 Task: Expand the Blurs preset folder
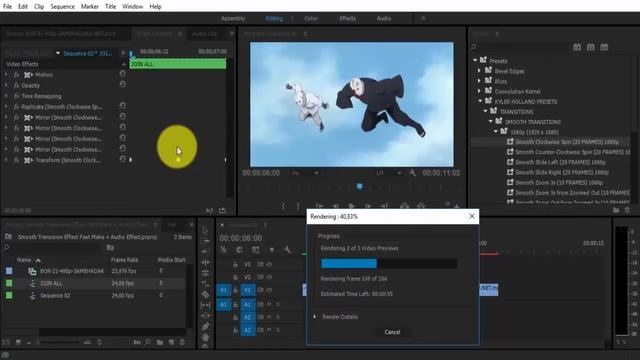click(x=480, y=81)
